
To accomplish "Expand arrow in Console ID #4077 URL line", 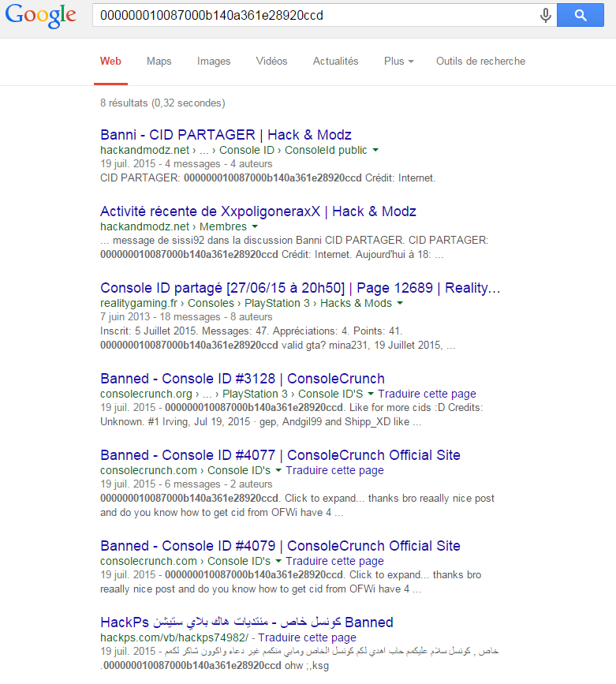I will [x=278, y=471].
